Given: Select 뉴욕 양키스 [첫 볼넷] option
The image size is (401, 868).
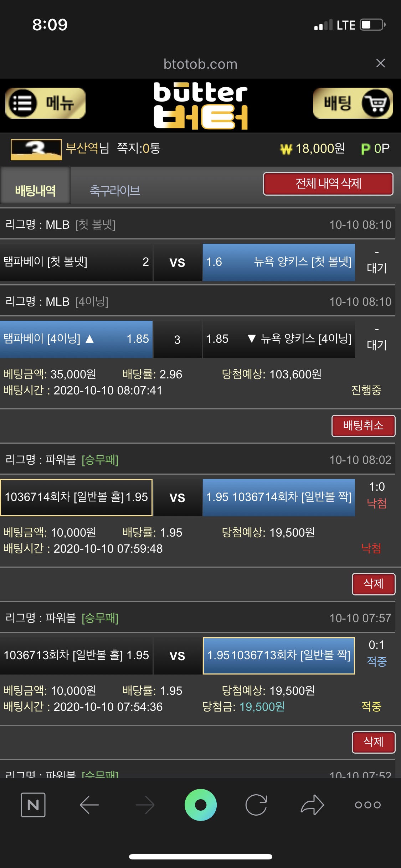Looking at the screenshot, I should pyautogui.click(x=279, y=262).
